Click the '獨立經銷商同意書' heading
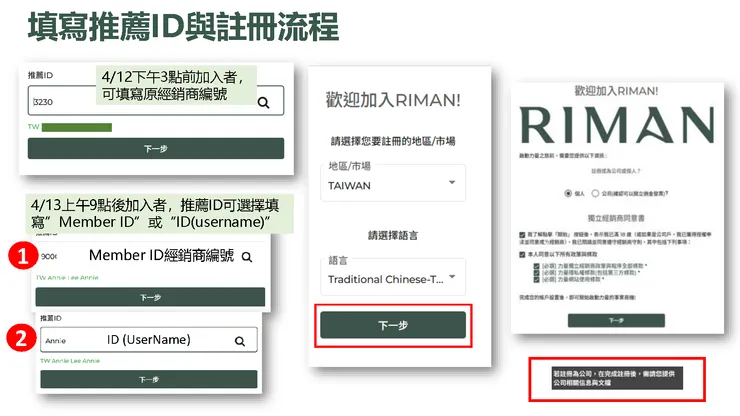Image resolution: width=740 pixels, height=416 pixels. (616, 218)
